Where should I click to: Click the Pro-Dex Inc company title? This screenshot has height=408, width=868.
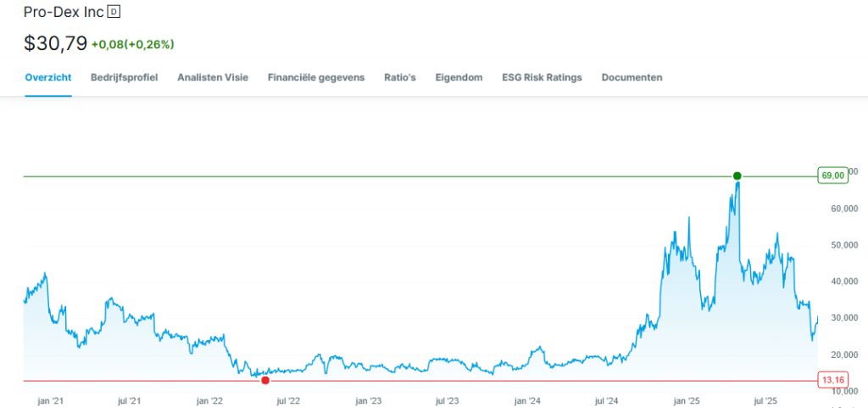(x=64, y=13)
